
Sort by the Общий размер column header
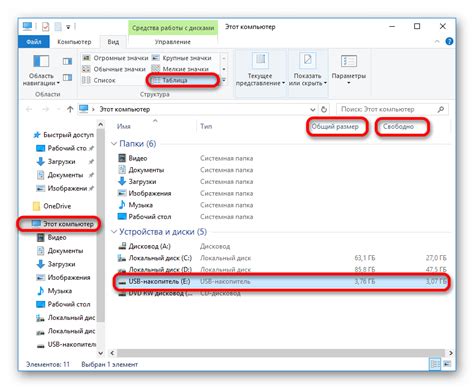click(x=335, y=127)
